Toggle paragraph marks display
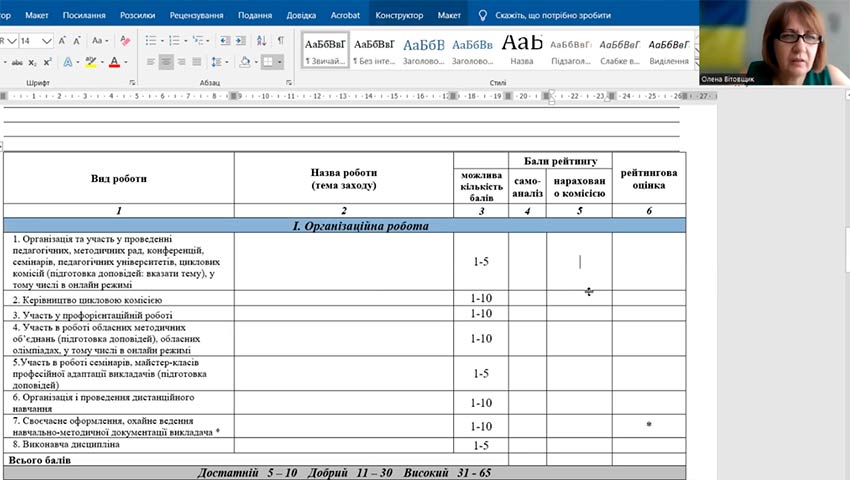 [x=281, y=41]
